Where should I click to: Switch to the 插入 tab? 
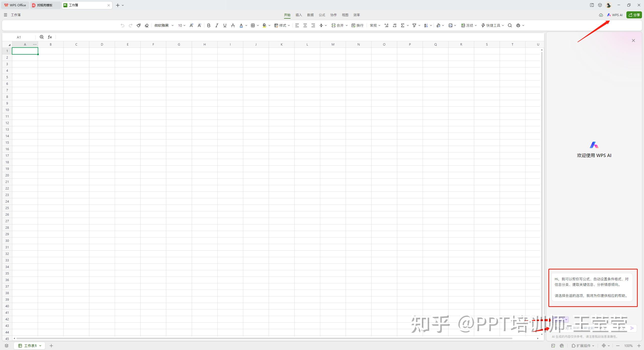pyautogui.click(x=299, y=15)
